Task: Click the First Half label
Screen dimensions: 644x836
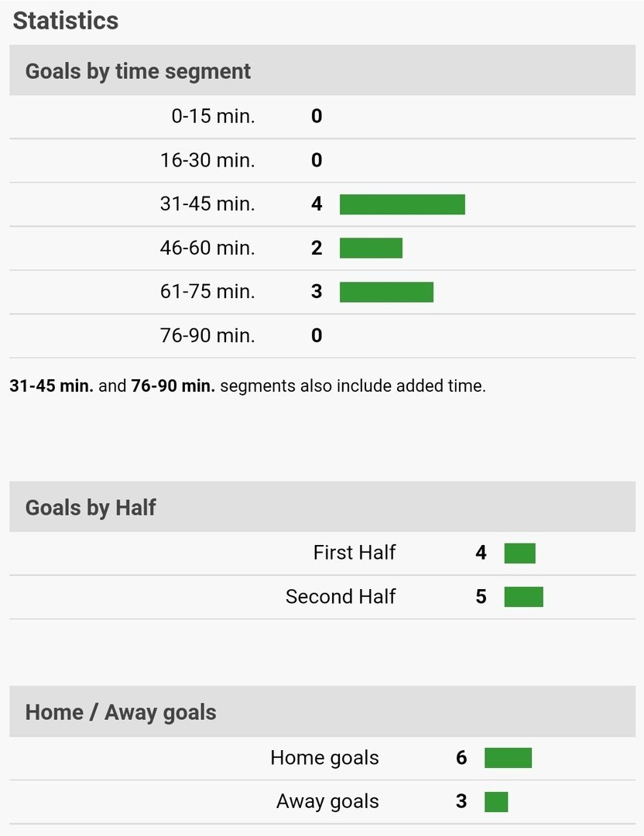Action: [x=354, y=553]
